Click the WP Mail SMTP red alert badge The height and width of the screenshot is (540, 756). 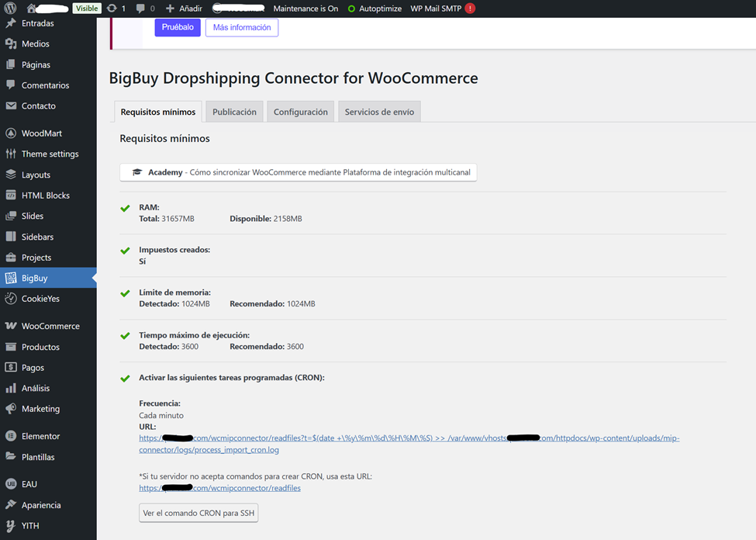click(x=470, y=9)
